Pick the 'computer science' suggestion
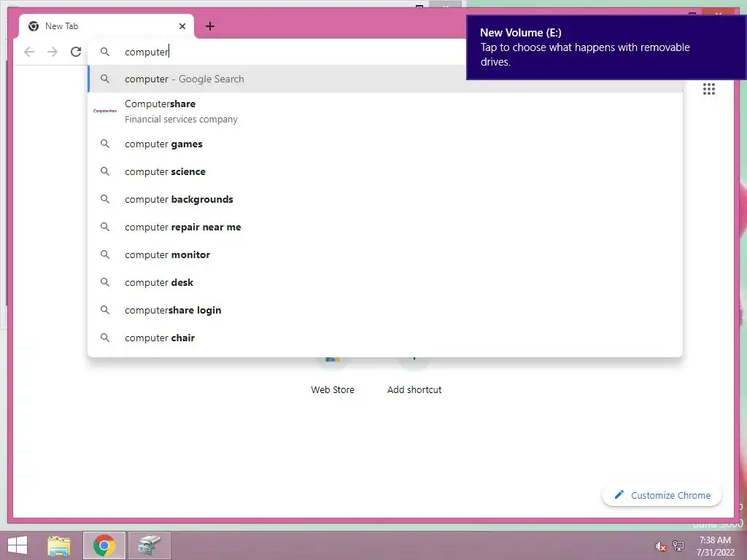The height and width of the screenshot is (560, 747). 385,171
